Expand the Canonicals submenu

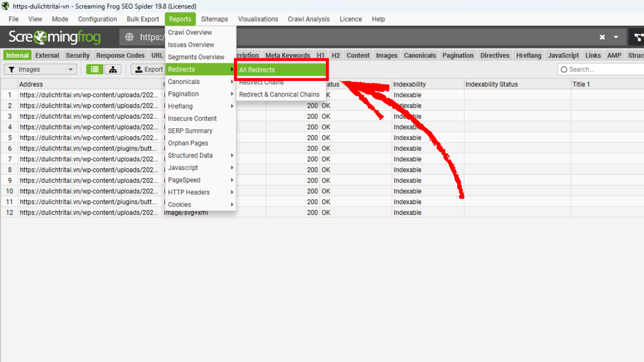[x=184, y=81]
